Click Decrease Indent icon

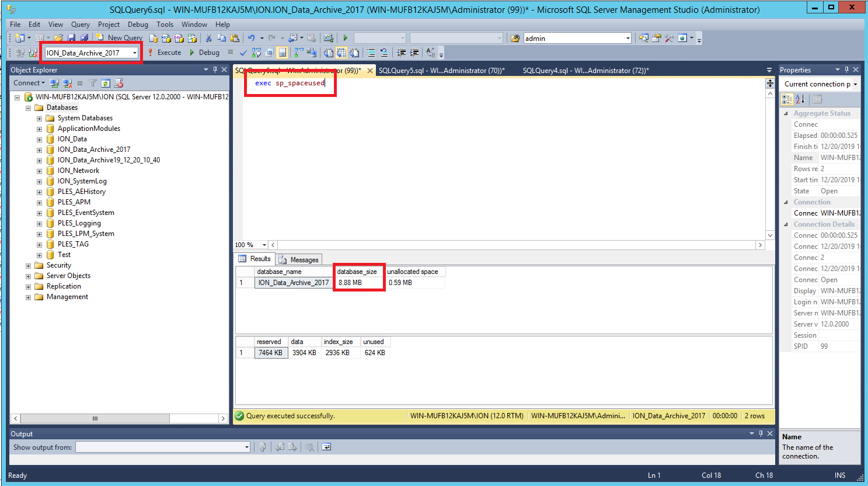point(402,53)
